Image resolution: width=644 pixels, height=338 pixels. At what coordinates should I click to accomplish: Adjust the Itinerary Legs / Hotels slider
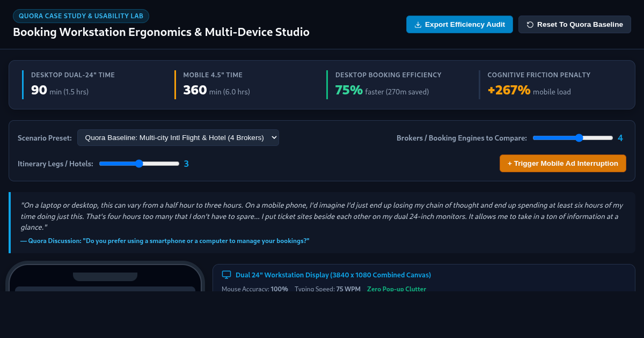coord(139,164)
